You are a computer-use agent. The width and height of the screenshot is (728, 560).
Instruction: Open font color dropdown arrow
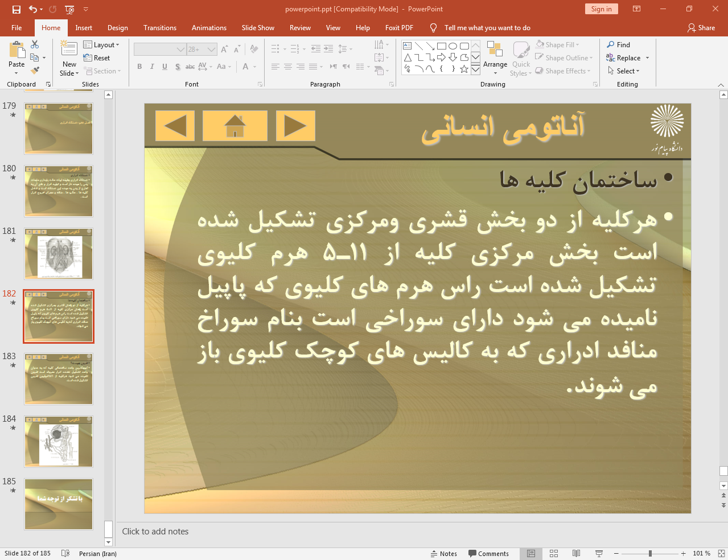[x=254, y=67]
